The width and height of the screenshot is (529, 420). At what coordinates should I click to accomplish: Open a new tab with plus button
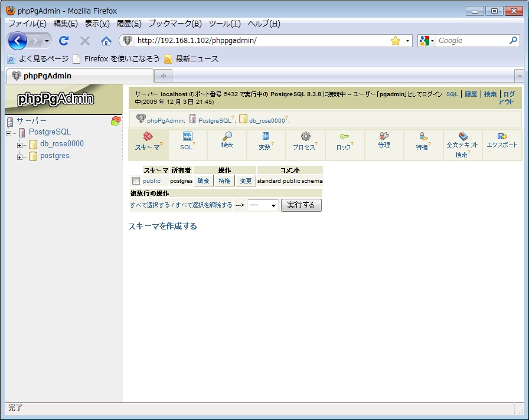click(164, 76)
